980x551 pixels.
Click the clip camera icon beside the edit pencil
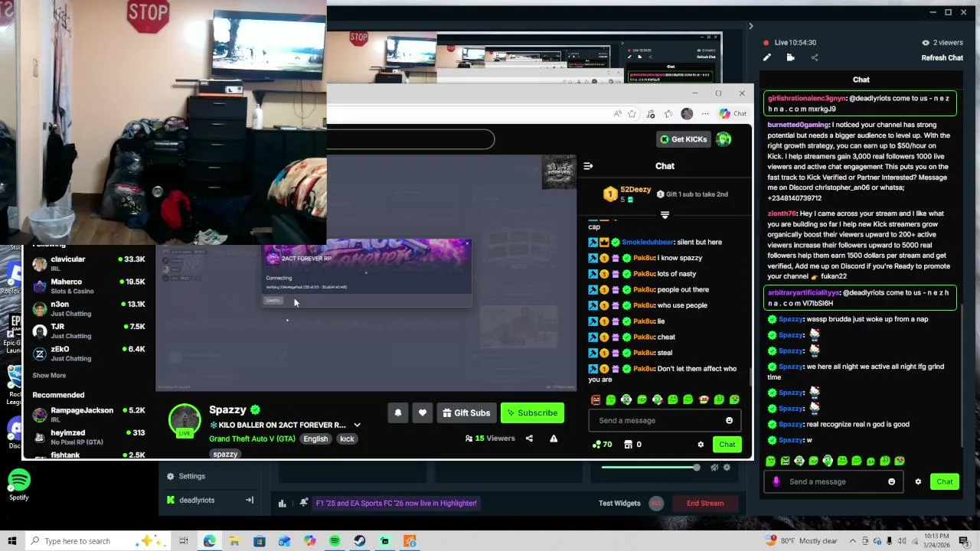click(790, 57)
